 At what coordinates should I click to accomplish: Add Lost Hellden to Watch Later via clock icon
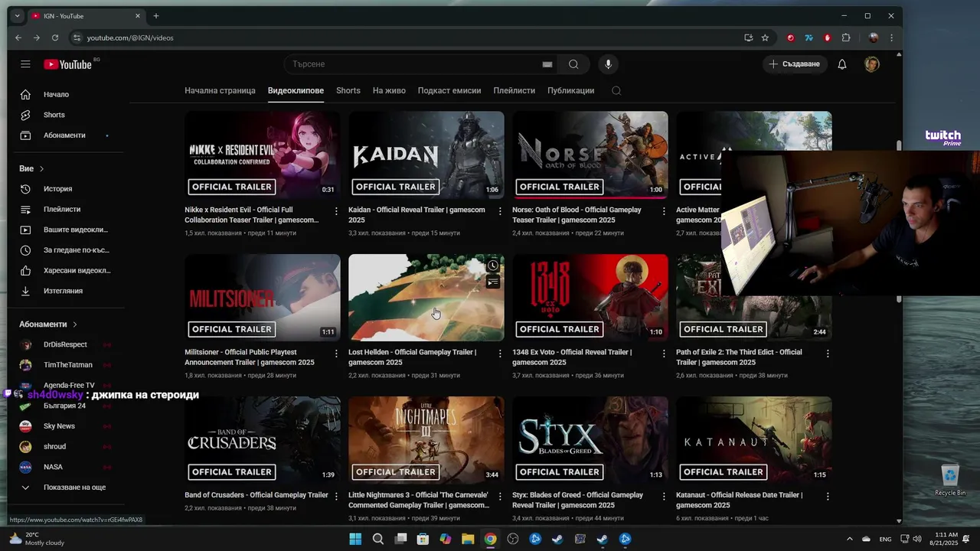pyautogui.click(x=493, y=266)
